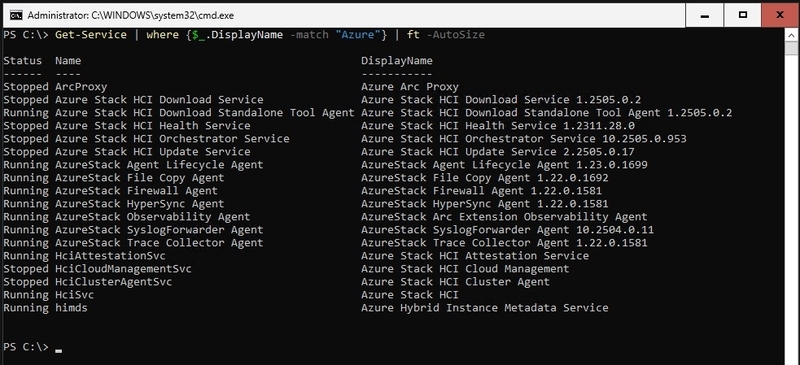
Task: Click 'AzureStack Firewall Agent 1.22.0.1581'
Action: click(482, 191)
